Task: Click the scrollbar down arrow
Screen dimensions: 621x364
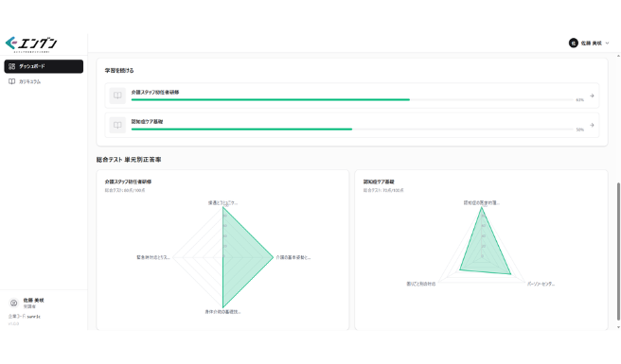Action: pyautogui.click(x=618, y=327)
